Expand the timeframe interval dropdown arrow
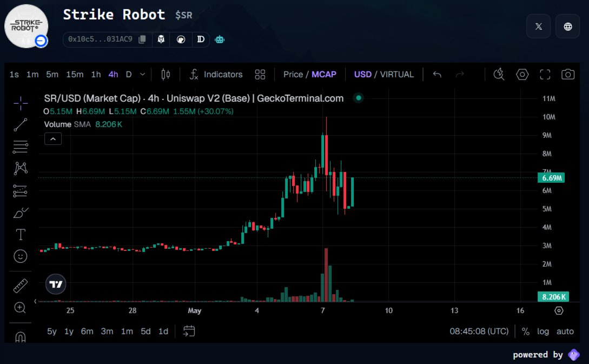The image size is (589, 364). [x=142, y=75]
